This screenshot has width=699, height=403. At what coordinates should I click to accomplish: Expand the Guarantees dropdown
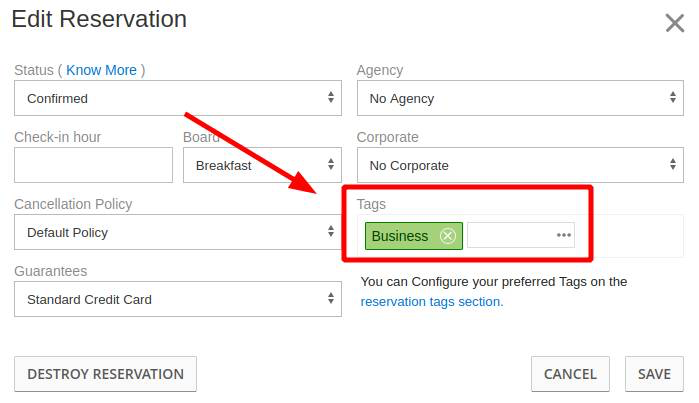tap(178, 299)
